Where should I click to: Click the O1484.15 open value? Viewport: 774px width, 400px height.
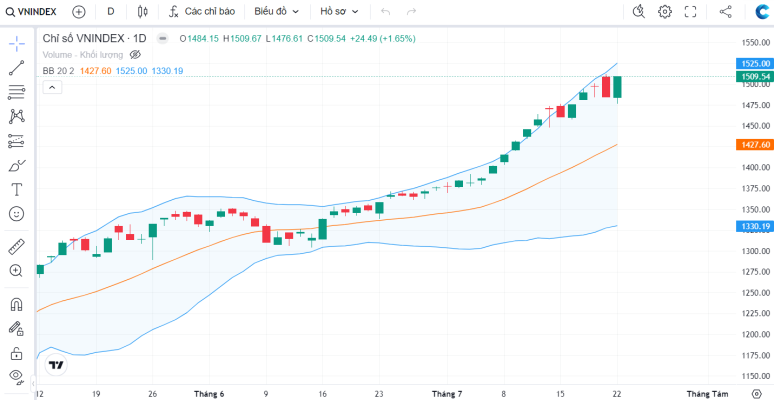pyautogui.click(x=199, y=38)
